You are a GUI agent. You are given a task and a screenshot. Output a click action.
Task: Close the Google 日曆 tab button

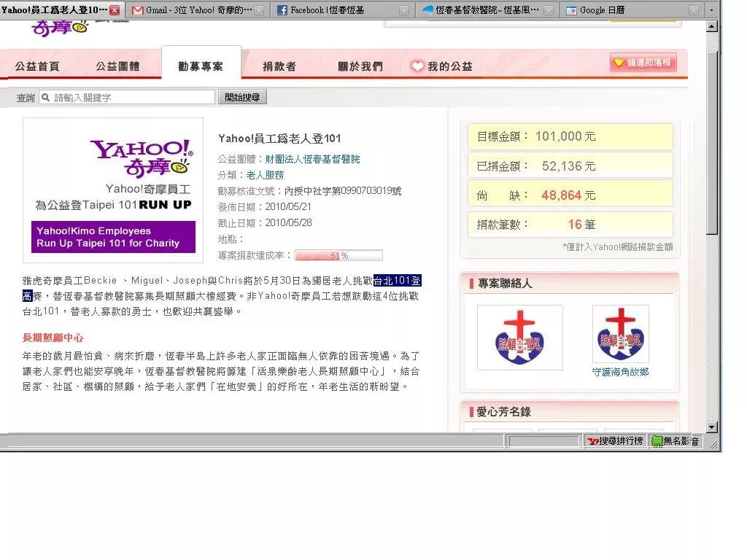(x=694, y=10)
